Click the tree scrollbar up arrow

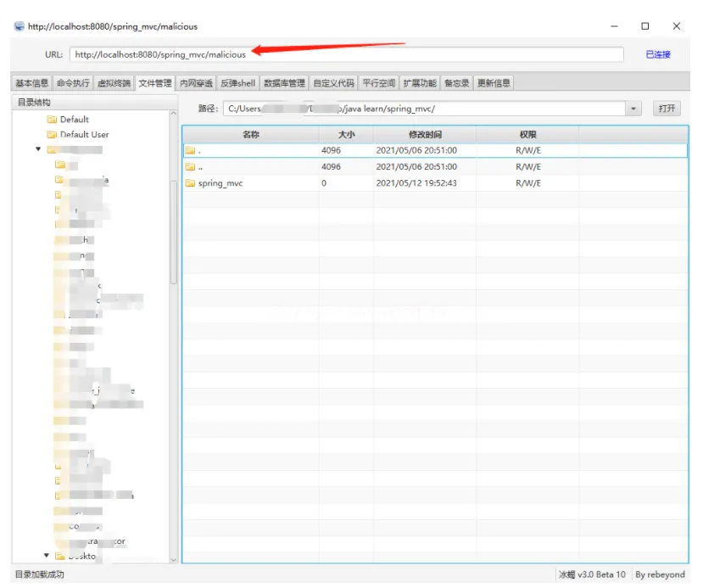point(174,114)
